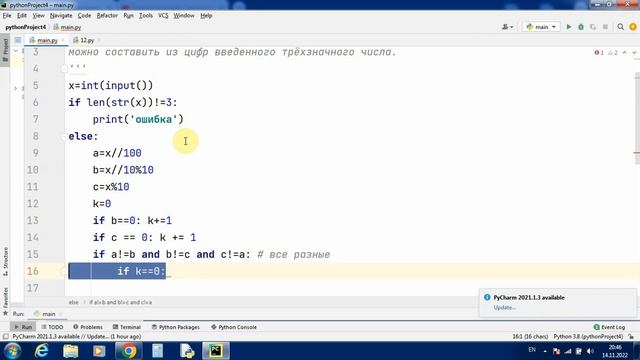Screen dimensions: 640x360
Task: Open the Windows Start menu
Action: [12, 351]
